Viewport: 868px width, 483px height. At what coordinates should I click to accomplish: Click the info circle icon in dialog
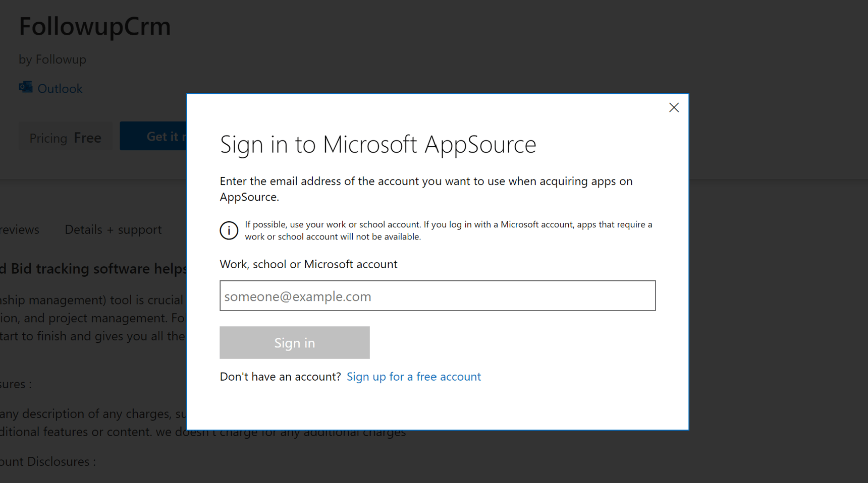click(229, 230)
